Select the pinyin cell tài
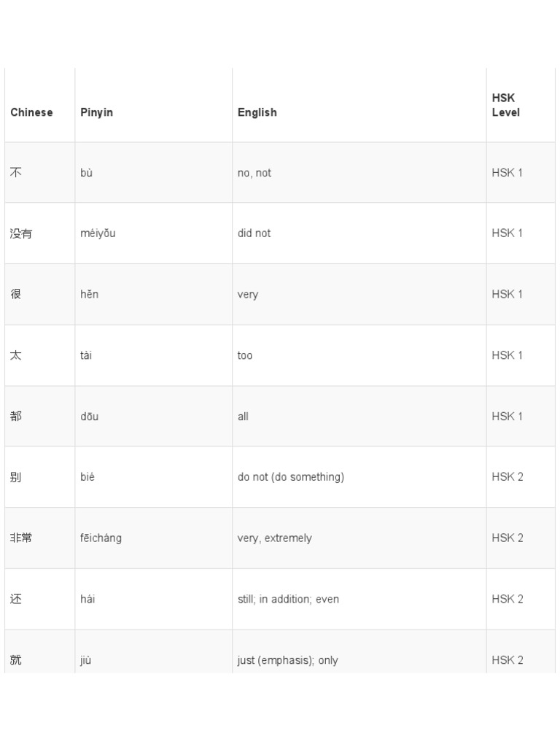The image size is (560, 747). pos(86,355)
